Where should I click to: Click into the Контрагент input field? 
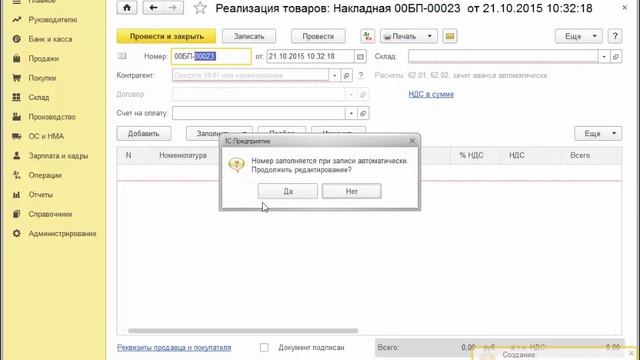point(250,76)
